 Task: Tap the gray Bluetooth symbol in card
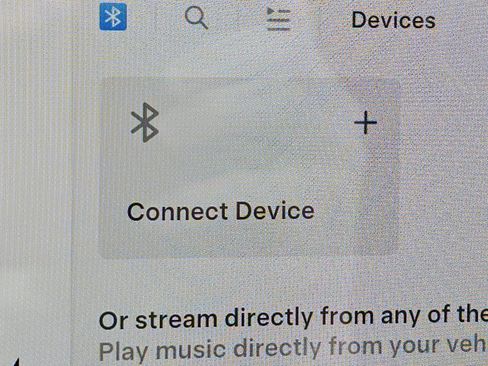pyautogui.click(x=145, y=122)
